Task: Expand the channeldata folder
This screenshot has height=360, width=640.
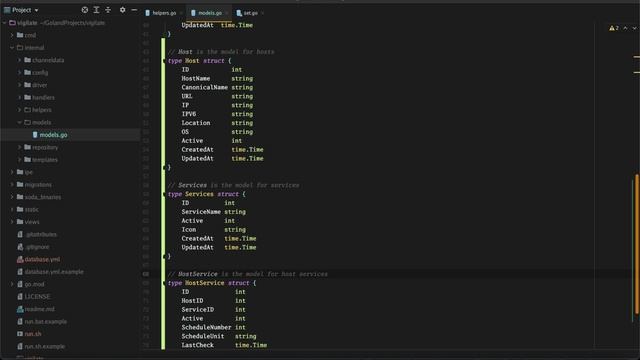Action: 19,60
